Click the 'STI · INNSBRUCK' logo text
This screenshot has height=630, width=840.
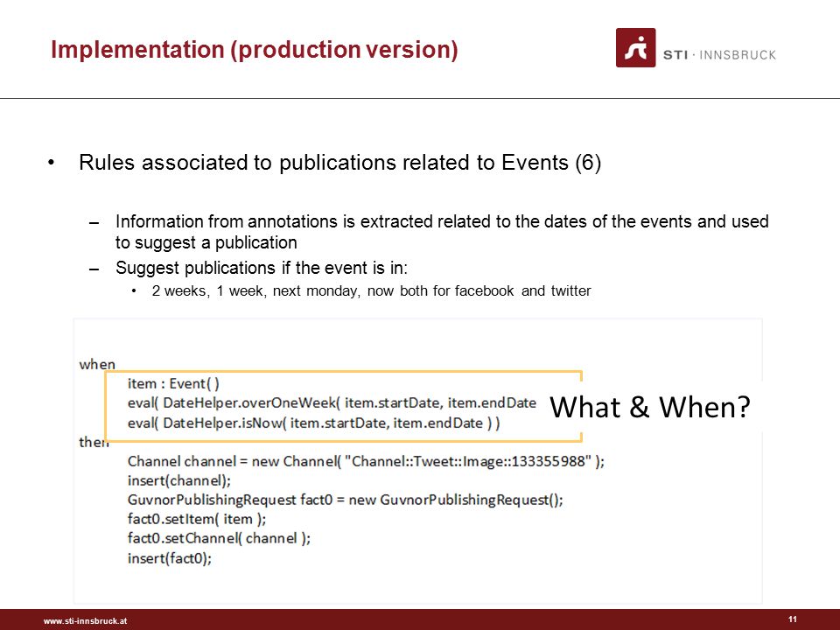[x=719, y=55]
